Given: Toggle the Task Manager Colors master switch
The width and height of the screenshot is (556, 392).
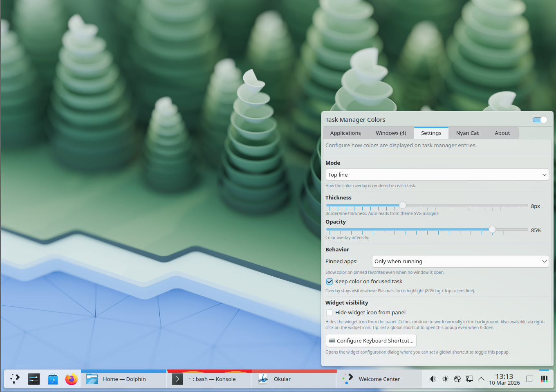Looking at the screenshot, I should [540, 120].
